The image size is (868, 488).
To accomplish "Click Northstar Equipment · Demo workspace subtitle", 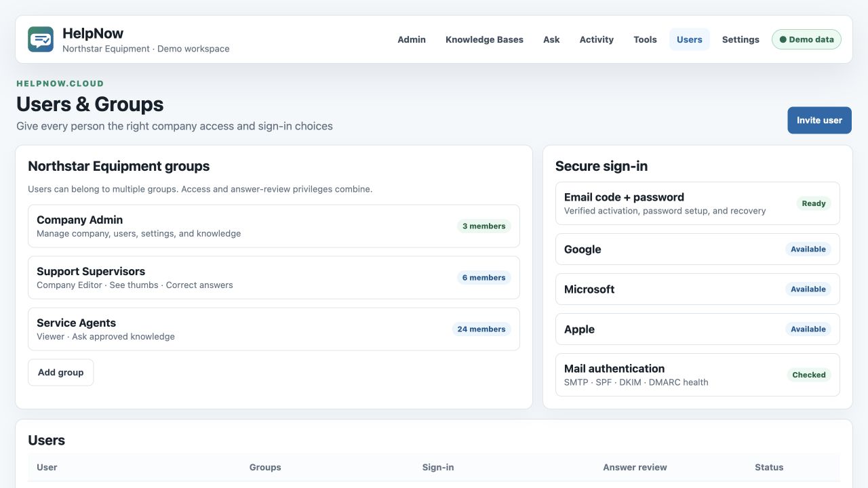I will (146, 49).
